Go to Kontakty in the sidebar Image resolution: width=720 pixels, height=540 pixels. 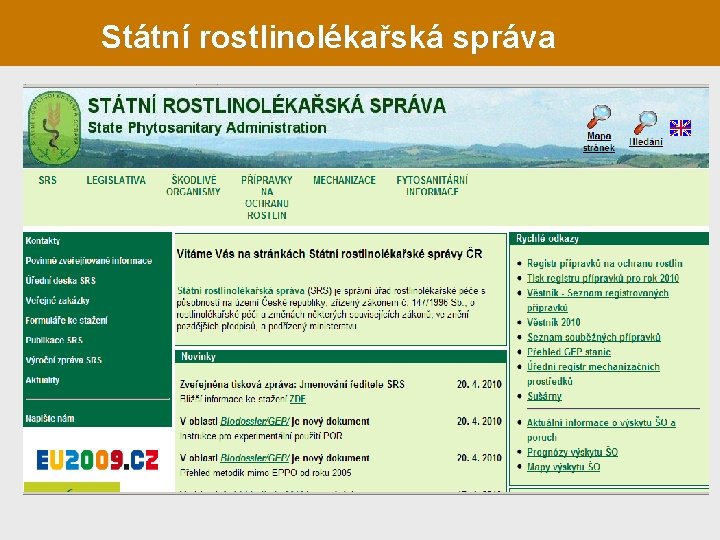(43, 241)
